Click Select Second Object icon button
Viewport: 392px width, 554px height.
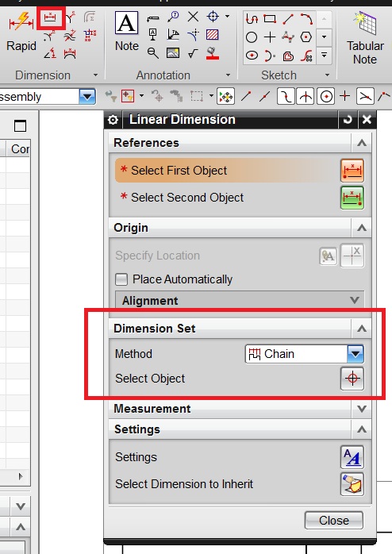coord(352,198)
